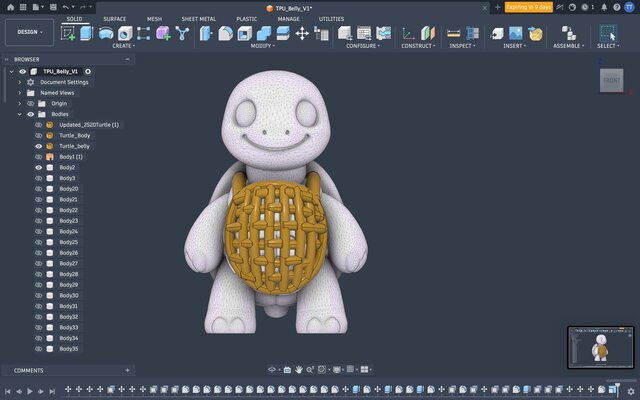Image resolution: width=640 pixels, height=400 pixels.
Task: Play the timeline history
Action: pyautogui.click(x=29, y=391)
